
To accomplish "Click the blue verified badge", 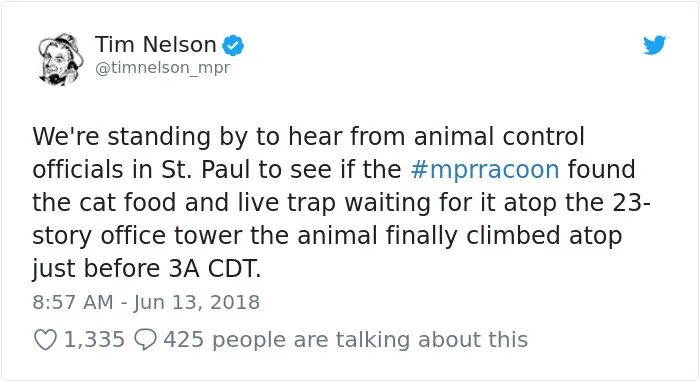I will [233, 45].
